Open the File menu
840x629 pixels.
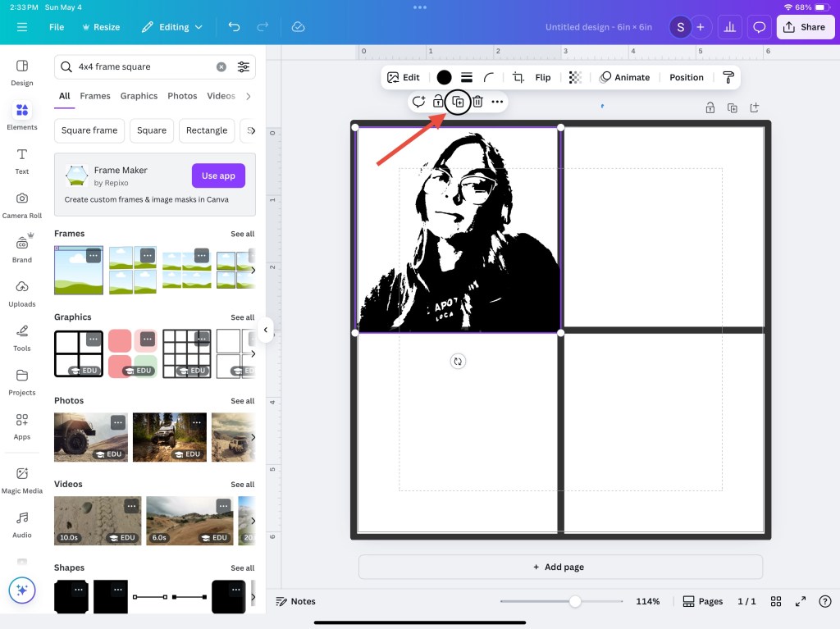[x=57, y=27]
